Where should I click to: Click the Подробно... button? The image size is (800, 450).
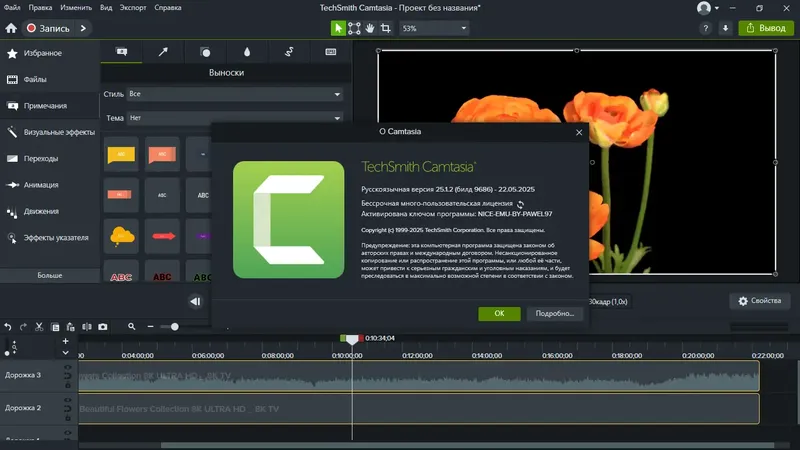556,313
